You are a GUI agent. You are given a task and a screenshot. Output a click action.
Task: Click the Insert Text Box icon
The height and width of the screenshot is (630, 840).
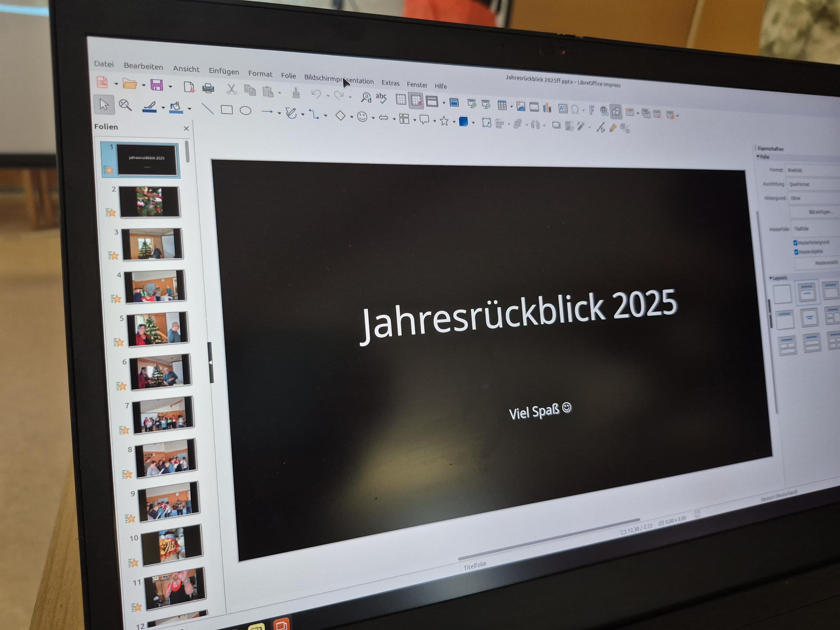563,108
